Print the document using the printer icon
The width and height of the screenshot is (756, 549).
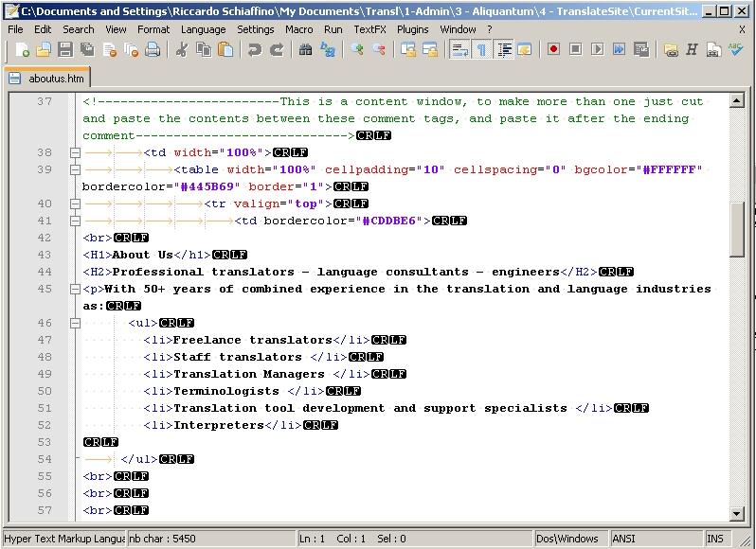point(153,49)
